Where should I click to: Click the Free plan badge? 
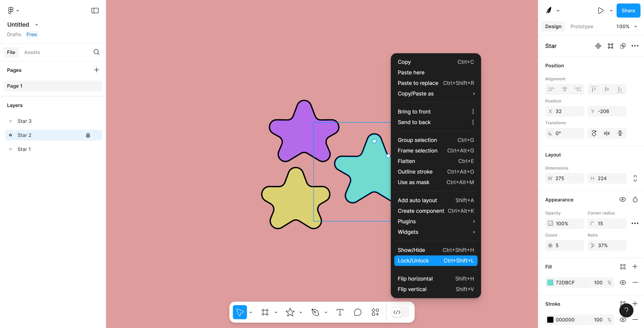pos(32,34)
